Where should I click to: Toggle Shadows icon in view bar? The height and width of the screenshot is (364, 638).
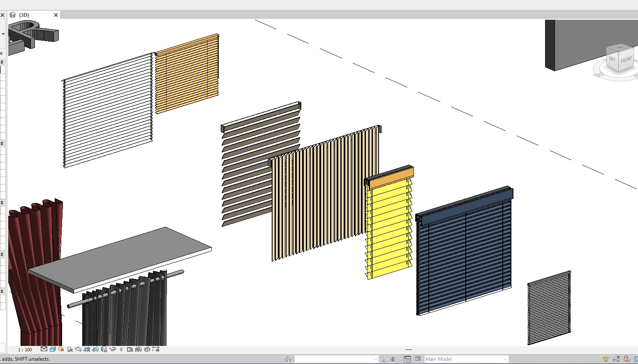coord(70,349)
